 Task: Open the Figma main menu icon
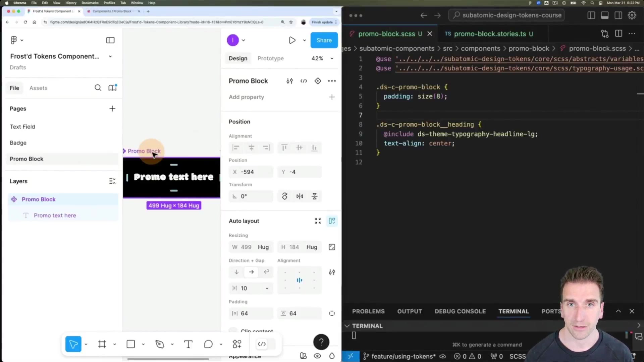[14, 40]
